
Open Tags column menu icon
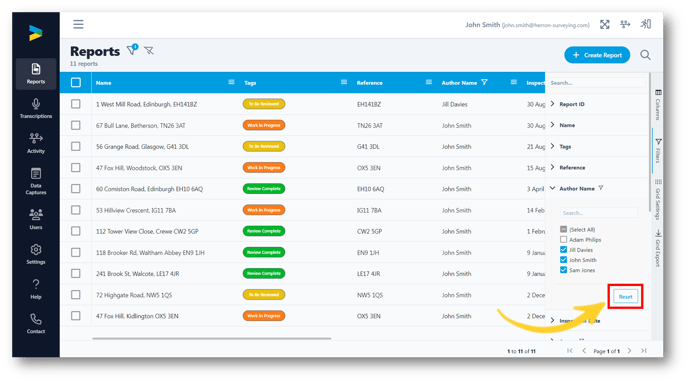pos(344,82)
